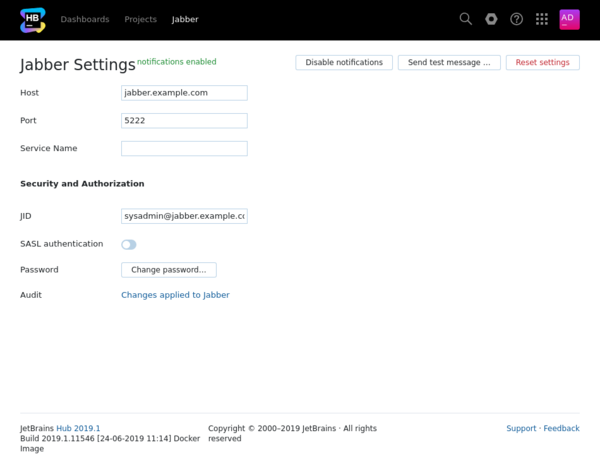
Task: Focus the empty Service Name field
Action: tap(184, 148)
